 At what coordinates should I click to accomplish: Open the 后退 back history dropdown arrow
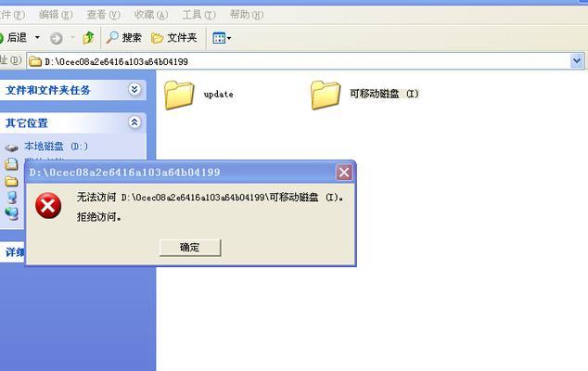tap(37, 37)
